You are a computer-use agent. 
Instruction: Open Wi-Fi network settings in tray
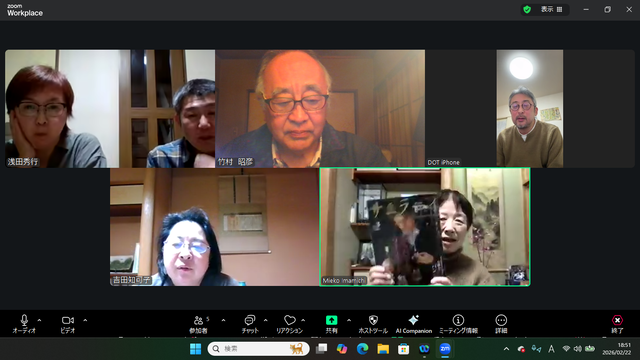(566, 349)
